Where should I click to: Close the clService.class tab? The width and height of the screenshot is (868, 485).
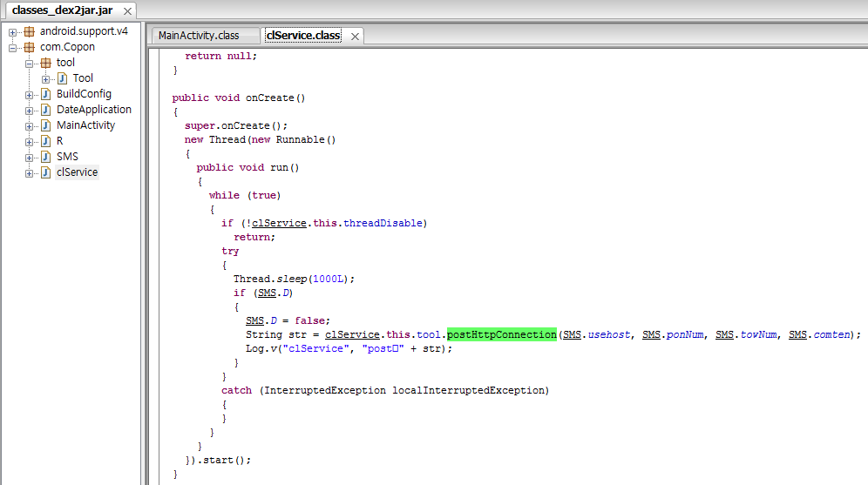(355, 37)
